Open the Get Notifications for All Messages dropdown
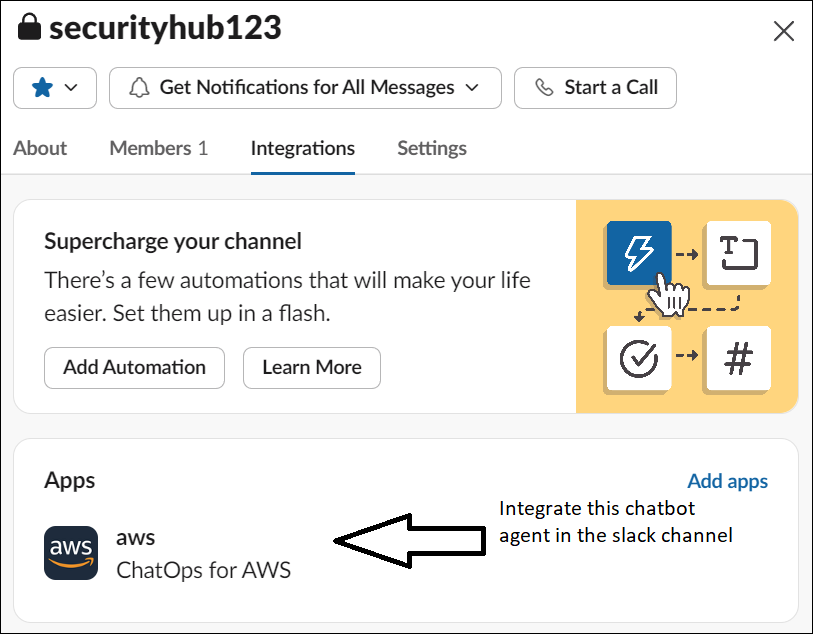Viewport: 813px width, 634px height. 305,88
